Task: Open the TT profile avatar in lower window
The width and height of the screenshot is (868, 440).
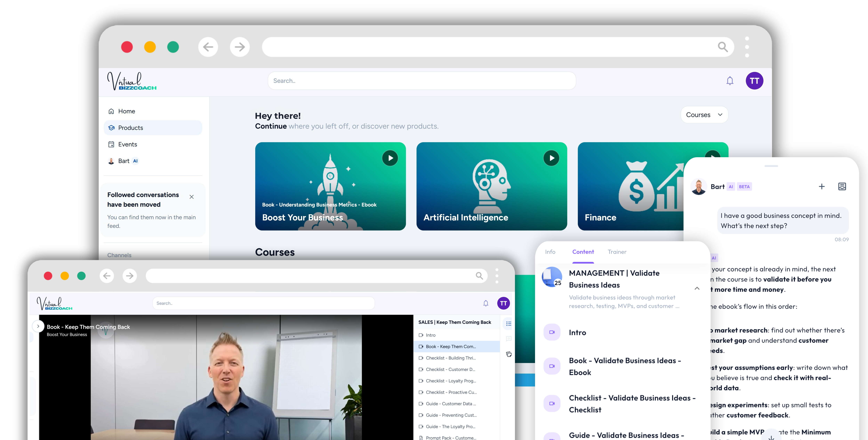Action: (503, 303)
